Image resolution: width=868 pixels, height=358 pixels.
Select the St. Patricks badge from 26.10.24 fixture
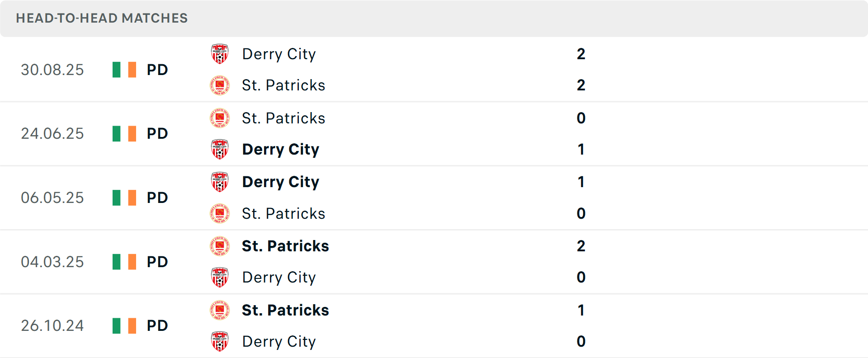click(219, 311)
